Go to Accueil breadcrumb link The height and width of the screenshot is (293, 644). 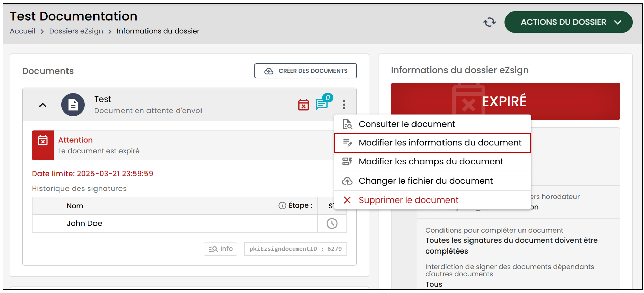click(23, 31)
